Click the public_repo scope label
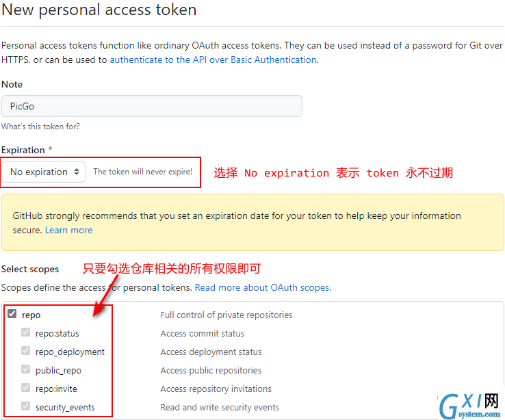Viewport: 505px width, 420px height. point(58,371)
